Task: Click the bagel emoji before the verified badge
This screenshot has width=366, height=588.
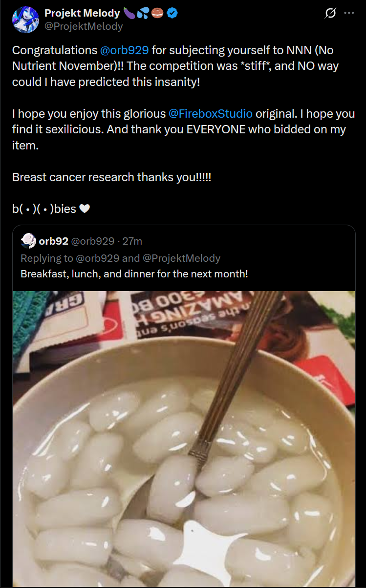Action: coord(158,13)
